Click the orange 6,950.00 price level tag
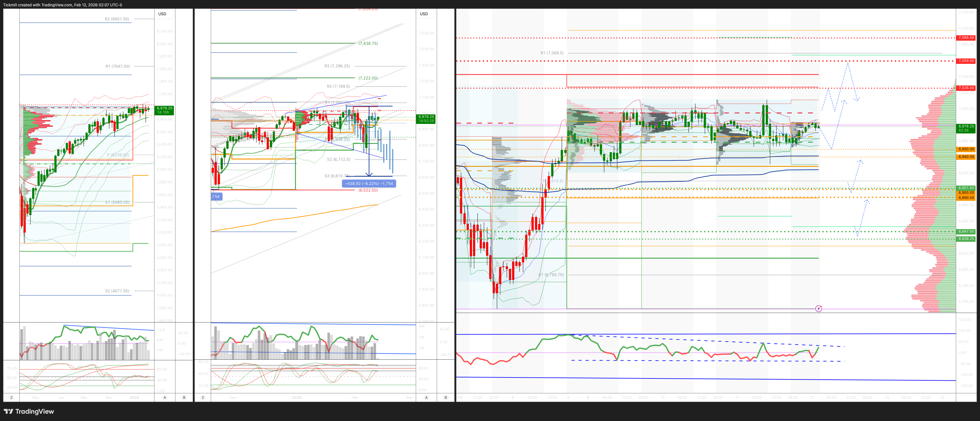The height and width of the screenshot is (421, 980). coord(966,149)
